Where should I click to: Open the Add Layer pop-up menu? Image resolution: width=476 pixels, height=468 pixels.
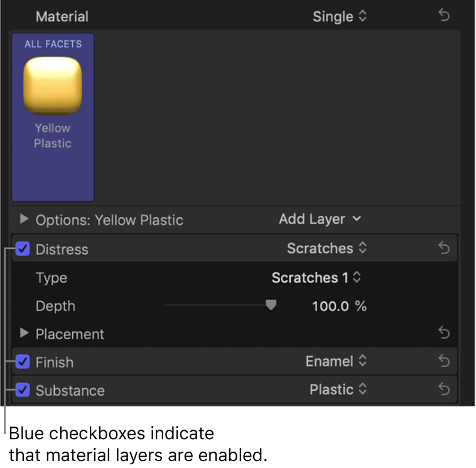(x=320, y=219)
